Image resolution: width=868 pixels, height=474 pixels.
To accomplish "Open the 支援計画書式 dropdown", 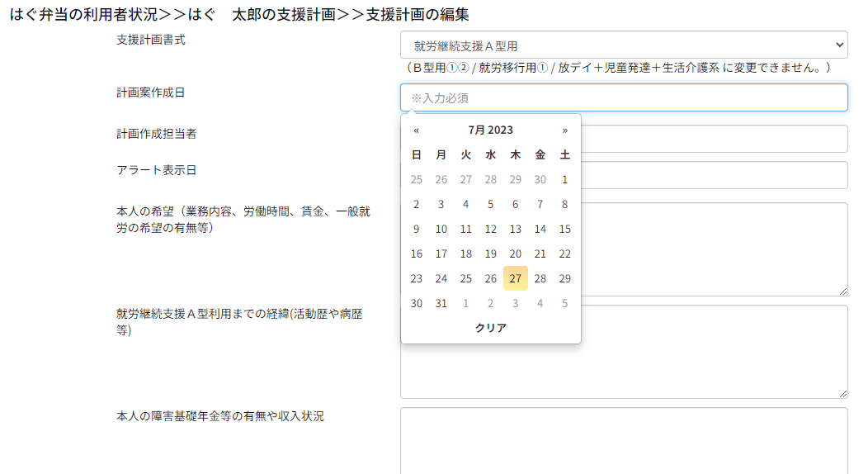I will pos(624,45).
